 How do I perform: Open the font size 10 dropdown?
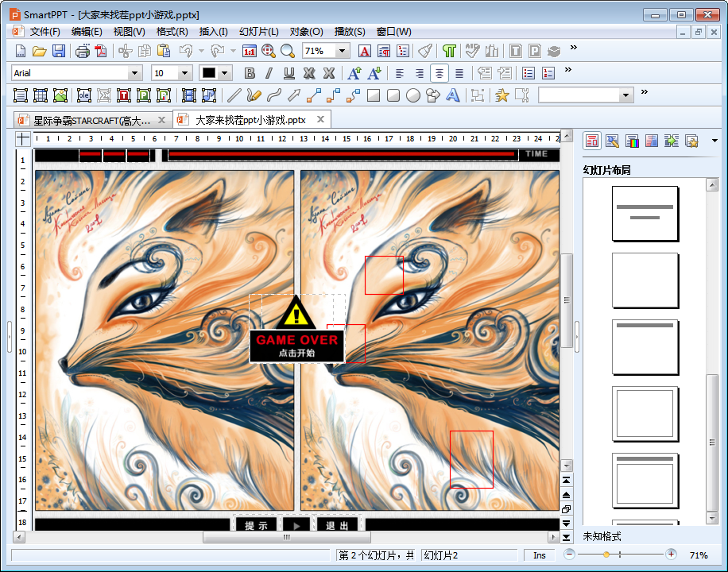click(185, 73)
